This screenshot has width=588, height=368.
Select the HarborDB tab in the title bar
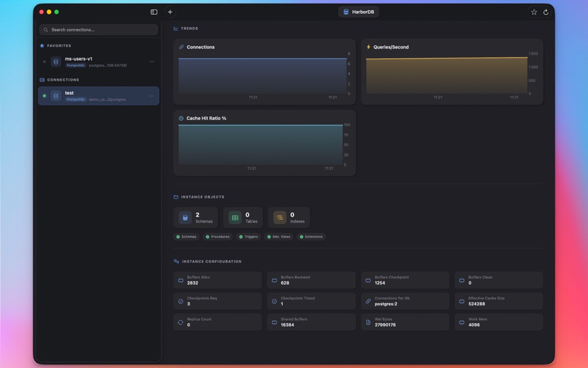tap(360, 11)
